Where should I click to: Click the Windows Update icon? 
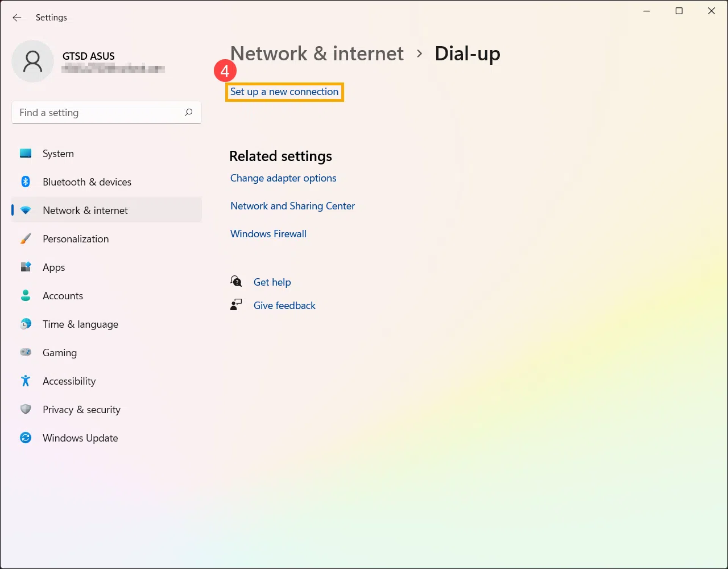tap(26, 438)
